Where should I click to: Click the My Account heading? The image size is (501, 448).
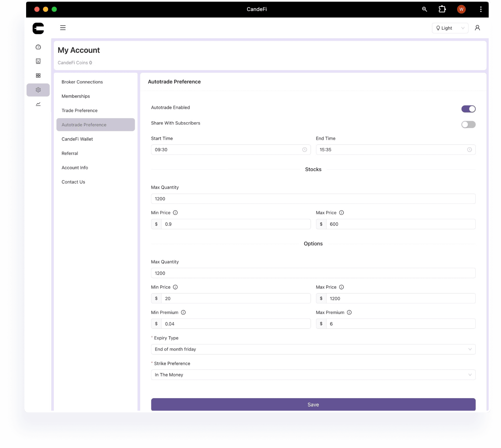(x=79, y=50)
